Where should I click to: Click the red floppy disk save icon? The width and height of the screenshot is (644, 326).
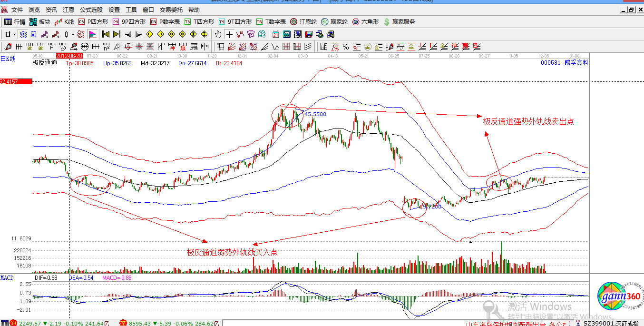(308, 34)
